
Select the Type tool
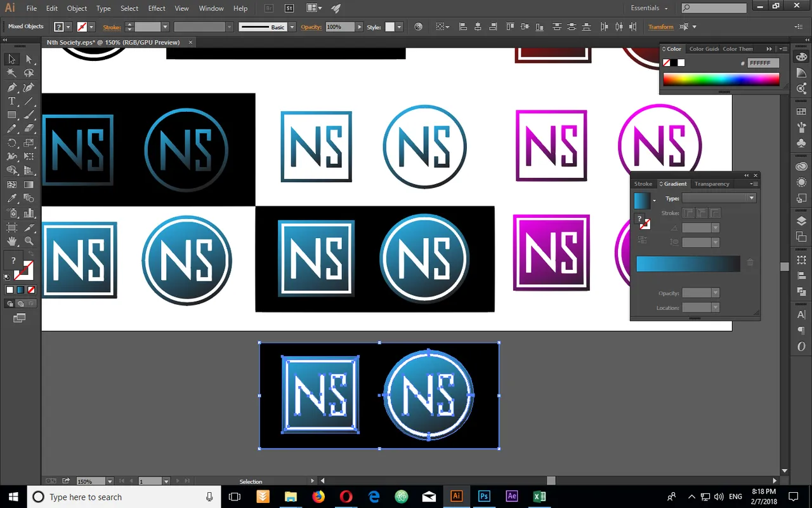tap(11, 102)
